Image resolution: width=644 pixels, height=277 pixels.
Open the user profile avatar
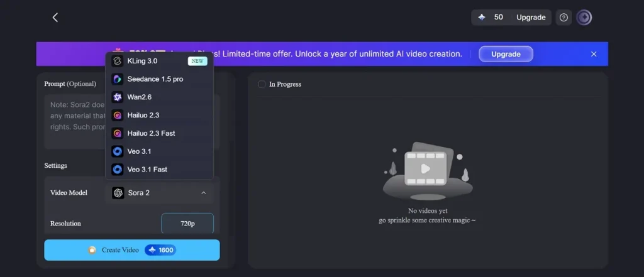[x=584, y=17]
